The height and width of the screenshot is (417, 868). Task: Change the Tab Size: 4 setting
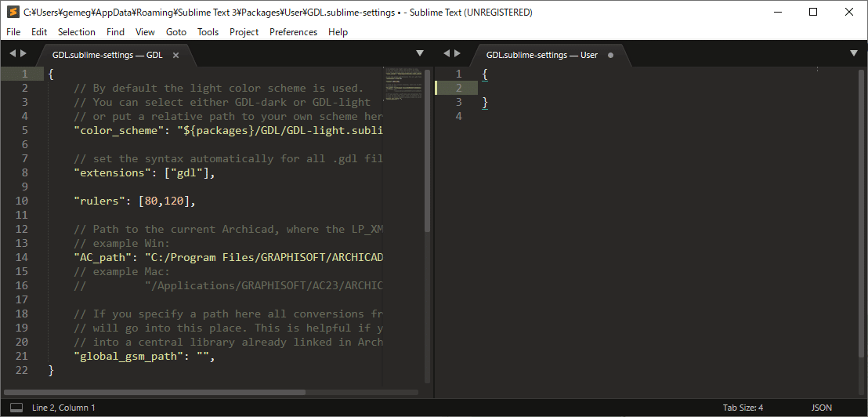(743, 408)
